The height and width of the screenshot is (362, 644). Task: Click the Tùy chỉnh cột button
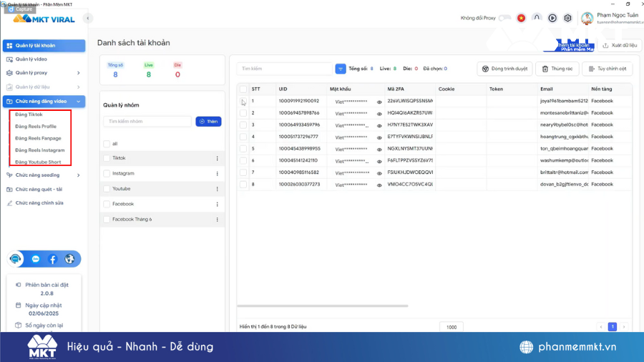(x=608, y=69)
